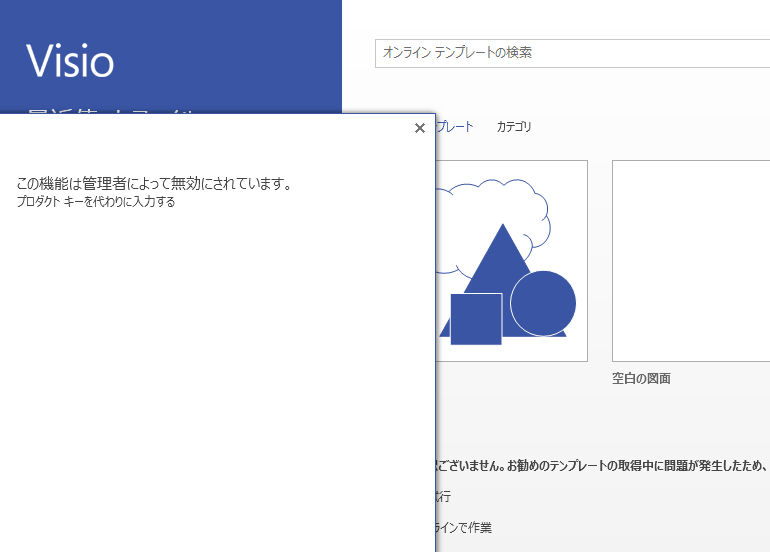Screen dimensions: 770x552
Task: Close the disabled-feature dialog with the X
Action: 420,128
